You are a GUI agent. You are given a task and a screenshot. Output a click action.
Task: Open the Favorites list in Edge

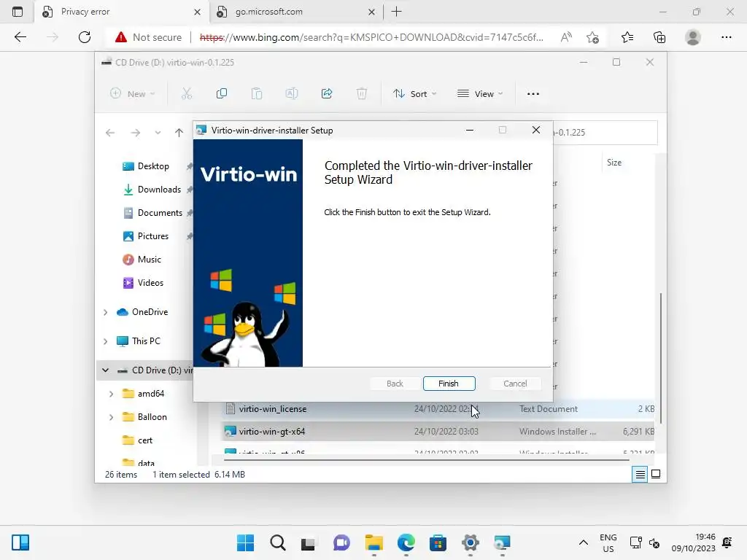(x=627, y=37)
